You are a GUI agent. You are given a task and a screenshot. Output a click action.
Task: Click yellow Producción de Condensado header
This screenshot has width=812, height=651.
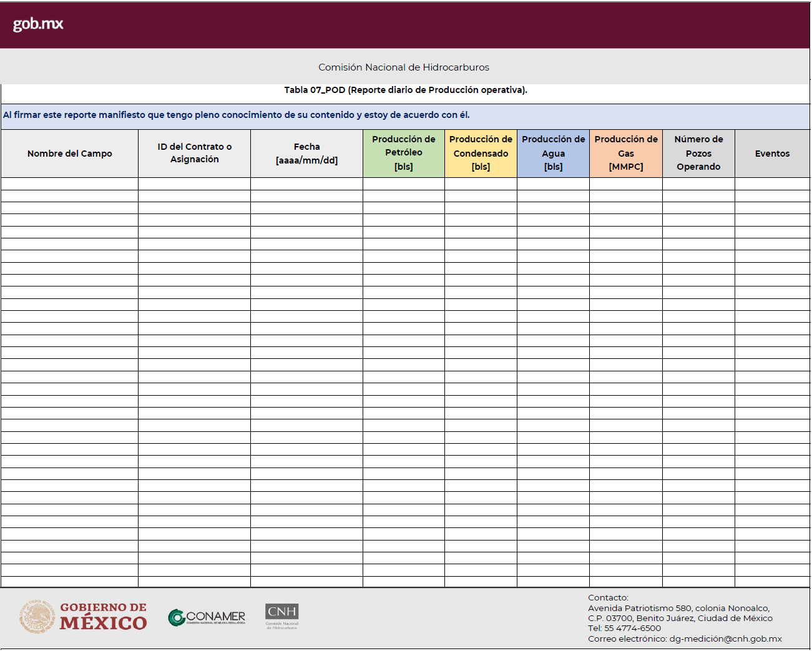[x=481, y=154]
